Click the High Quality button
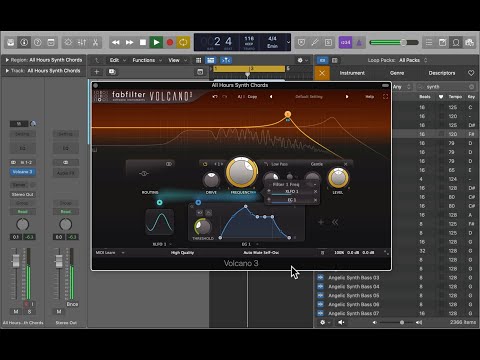 point(182,253)
